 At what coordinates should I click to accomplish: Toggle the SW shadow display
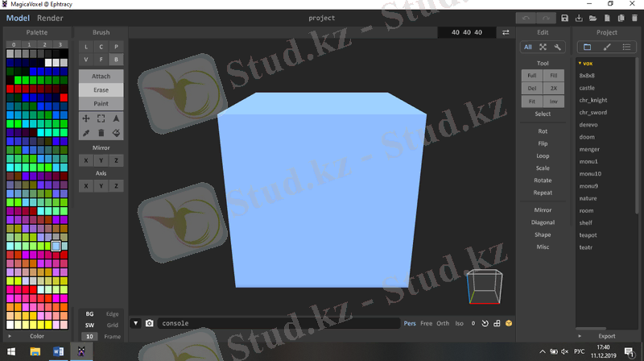click(89, 325)
